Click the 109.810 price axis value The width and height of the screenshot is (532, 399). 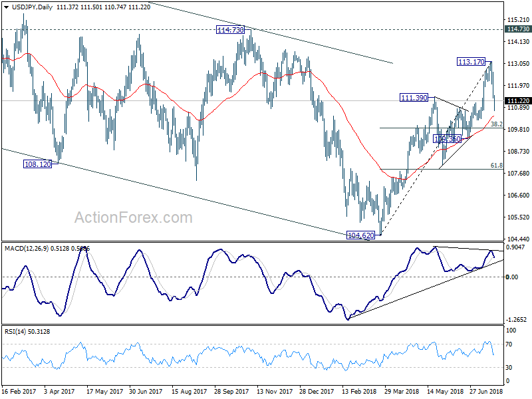(518, 129)
